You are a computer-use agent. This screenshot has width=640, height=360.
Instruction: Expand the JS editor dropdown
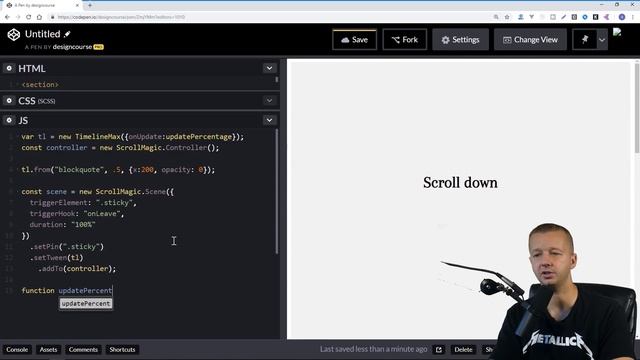[x=269, y=120]
